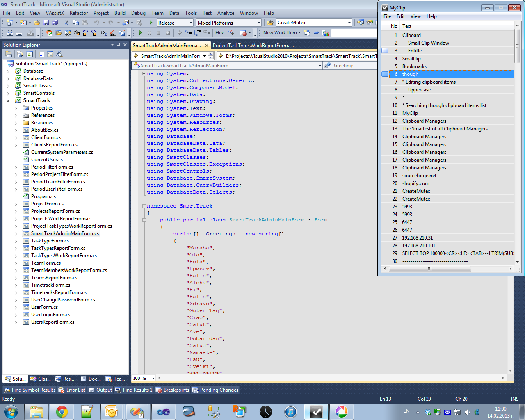Refresh the Solution Explorer
Screen dimensions: 525x420
coord(30,54)
